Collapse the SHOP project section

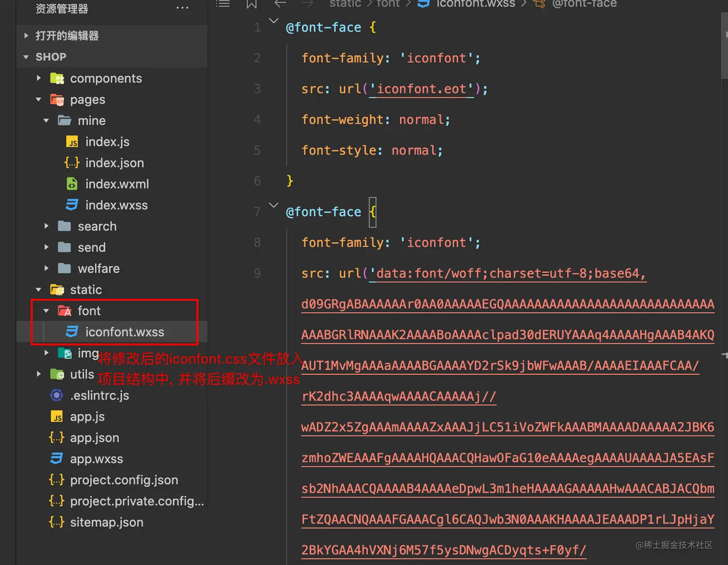(x=26, y=57)
